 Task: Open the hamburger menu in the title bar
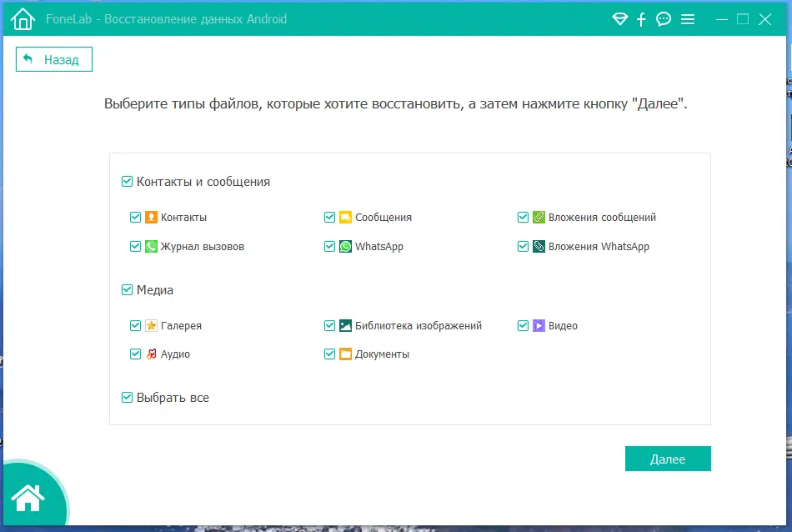688,18
